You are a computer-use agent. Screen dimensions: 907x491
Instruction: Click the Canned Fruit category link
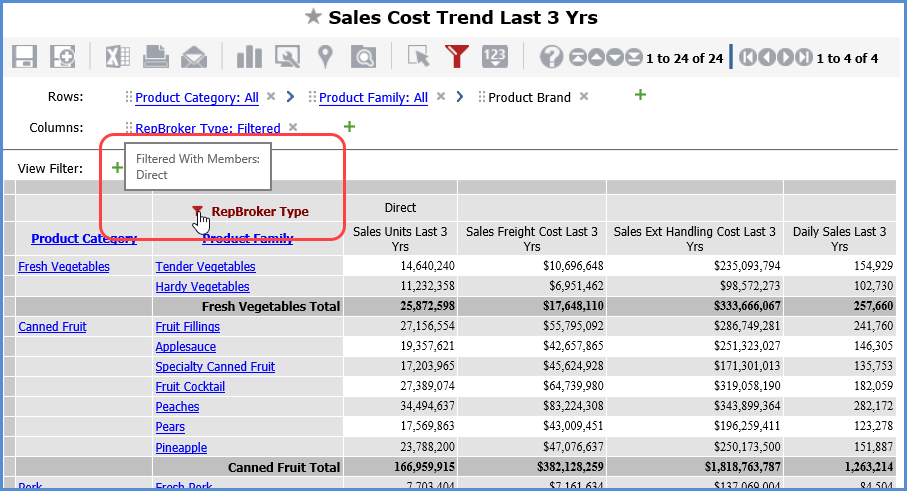tap(52, 327)
